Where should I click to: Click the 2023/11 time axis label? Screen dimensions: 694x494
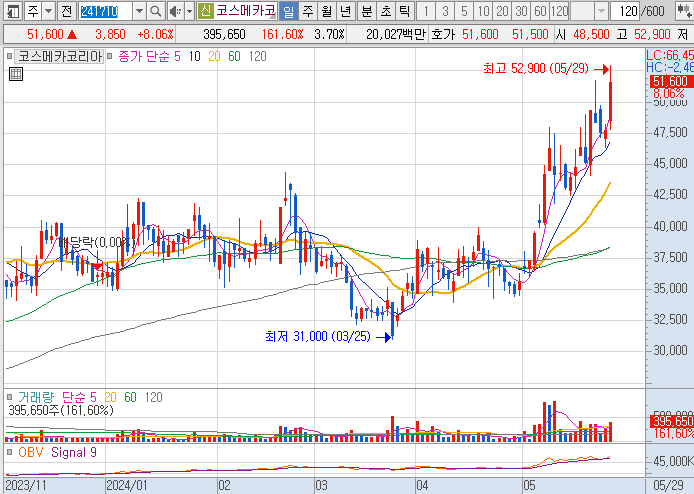(x=26, y=486)
